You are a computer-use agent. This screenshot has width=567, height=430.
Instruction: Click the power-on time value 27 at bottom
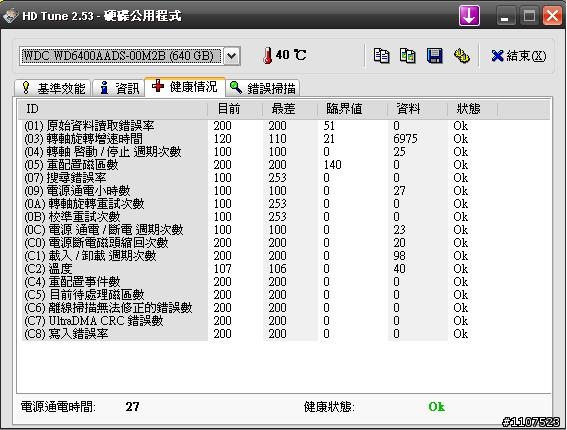click(x=132, y=407)
